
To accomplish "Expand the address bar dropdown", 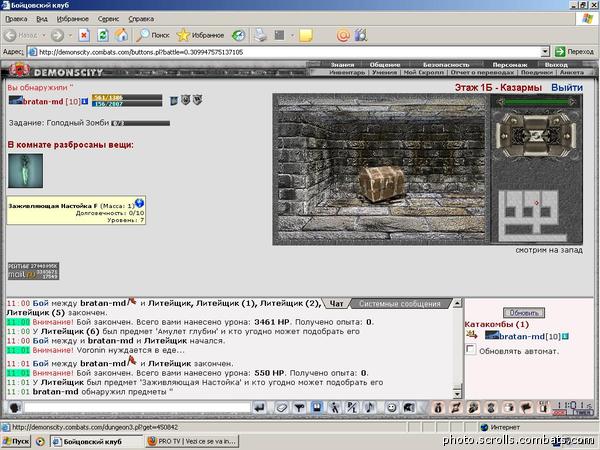I will tap(545, 52).
